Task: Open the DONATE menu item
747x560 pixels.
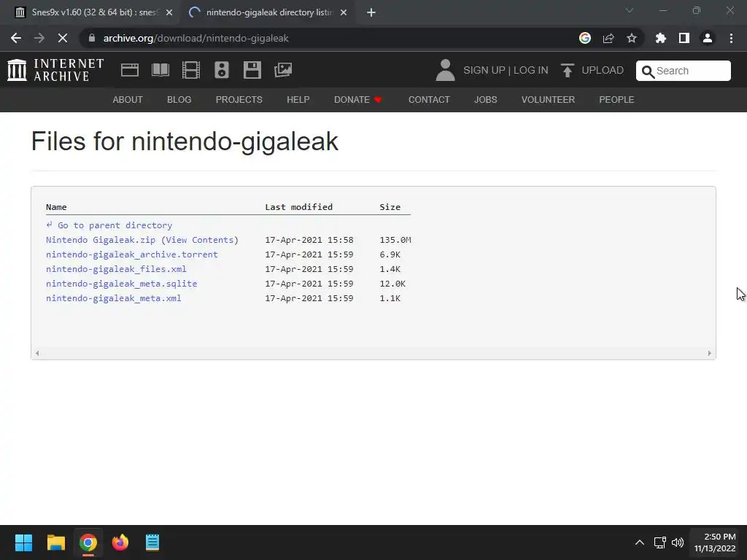Action: (x=357, y=99)
